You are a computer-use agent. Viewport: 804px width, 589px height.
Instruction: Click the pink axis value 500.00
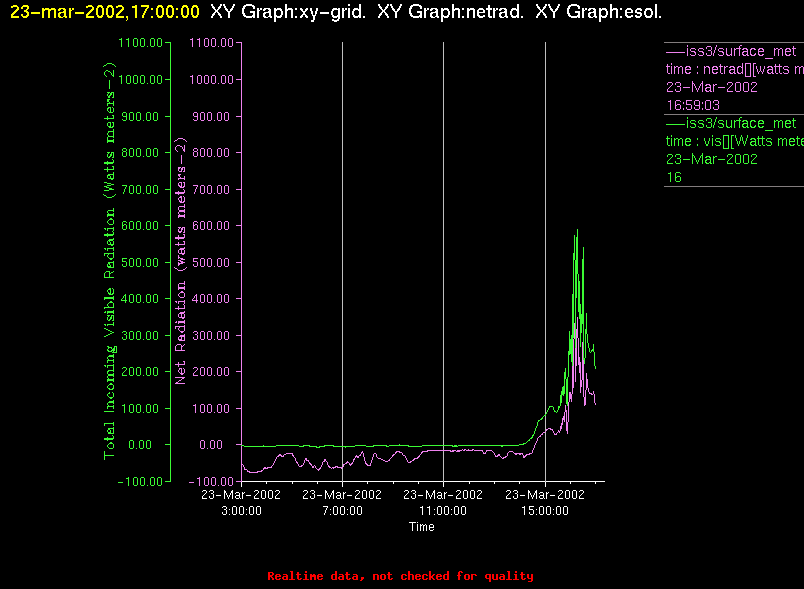211,262
